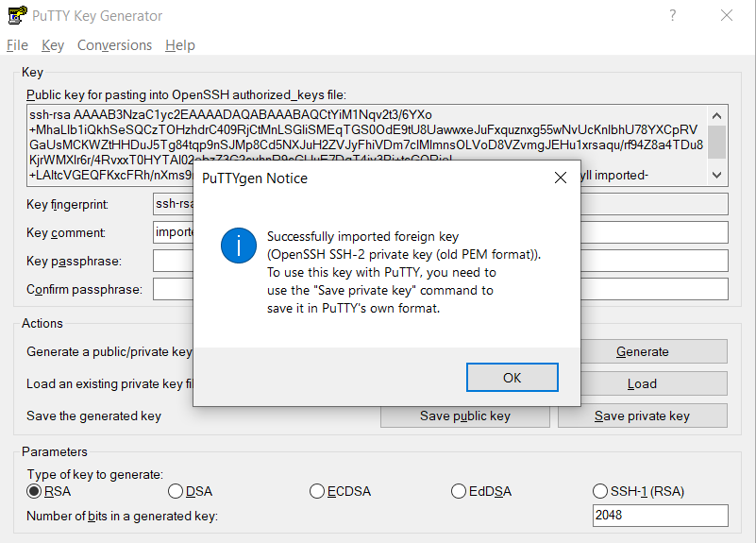Click 'Type of key to generate:' label

[95, 474]
